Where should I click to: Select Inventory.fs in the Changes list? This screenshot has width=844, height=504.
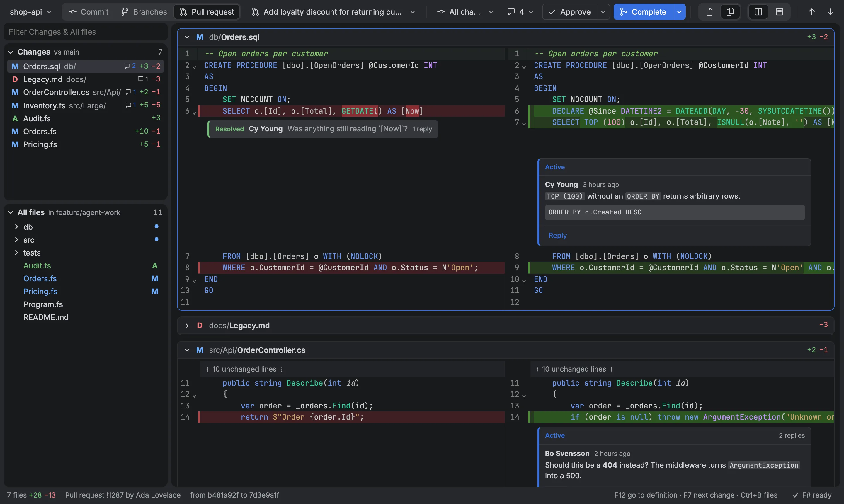coord(86,105)
